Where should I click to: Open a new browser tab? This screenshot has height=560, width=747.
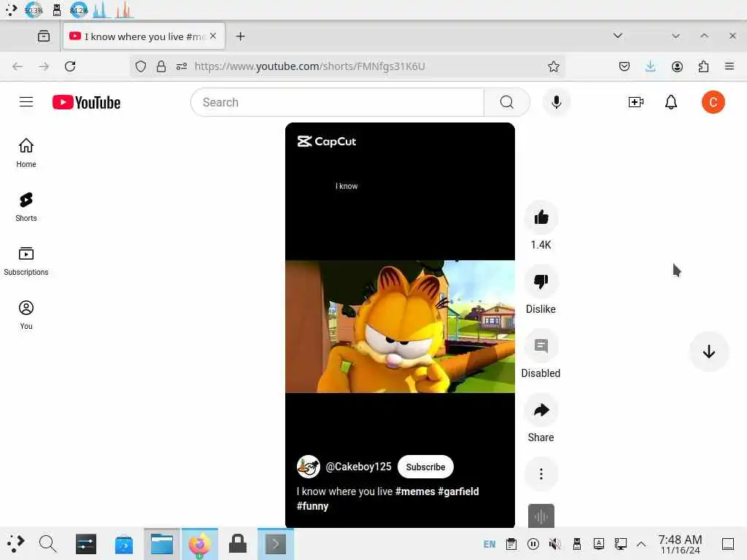[x=240, y=36]
